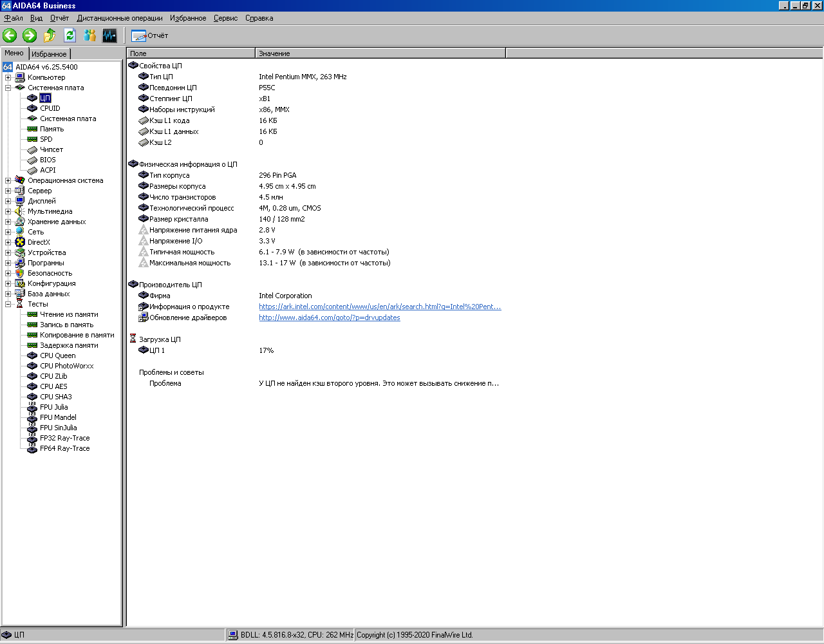The width and height of the screenshot is (824, 644).
Task: Select the FPU Mandel benchmark icon
Action: click(x=32, y=417)
